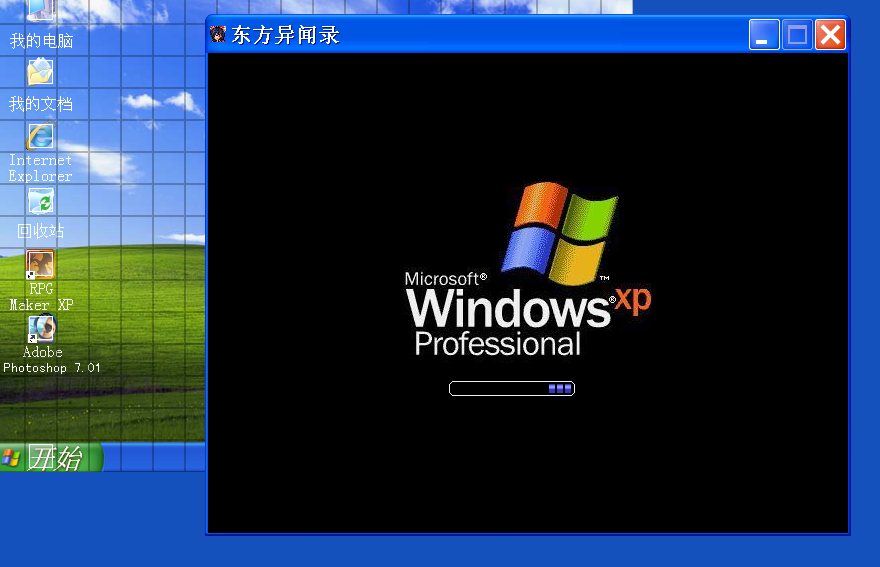This screenshot has width=880, height=567.
Task: Click the 我的电脑 label text
Action: tap(42, 41)
